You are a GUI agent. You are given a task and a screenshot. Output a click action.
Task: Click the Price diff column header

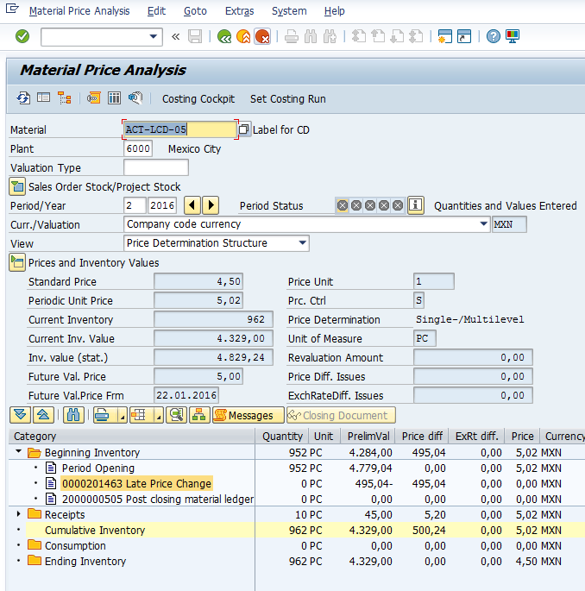click(x=422, y=436)
